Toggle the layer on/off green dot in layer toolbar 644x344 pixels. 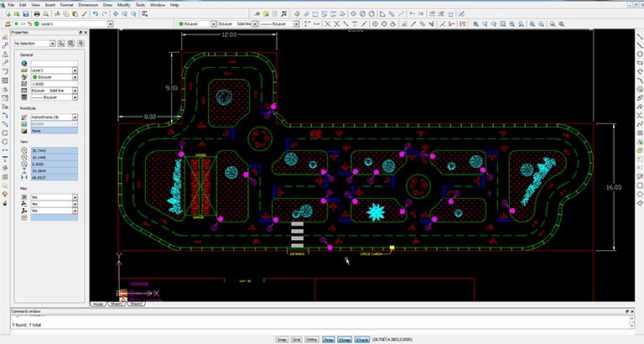point(16,24)
